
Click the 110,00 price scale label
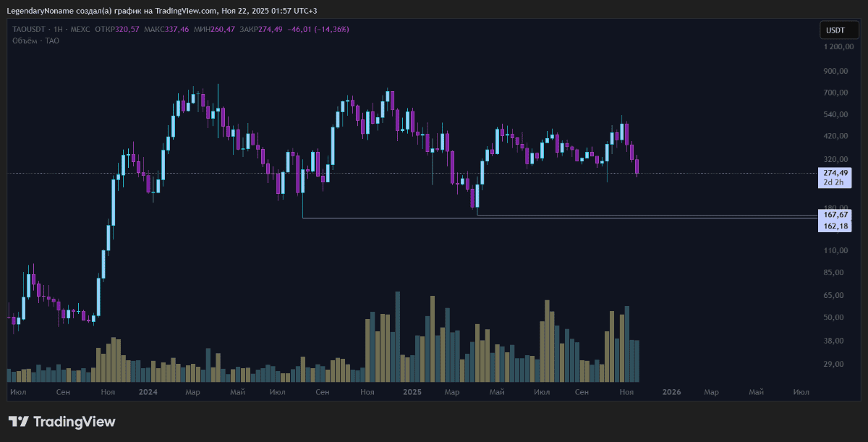click(835, 250)
